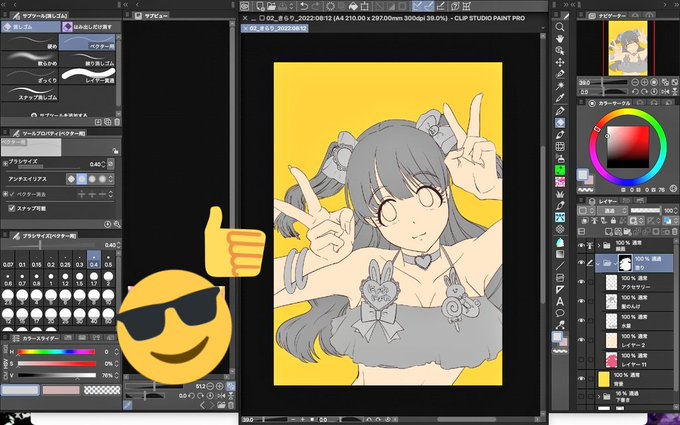Select the Correct line tool
680x425 pixels.
(x=560, y=324)
